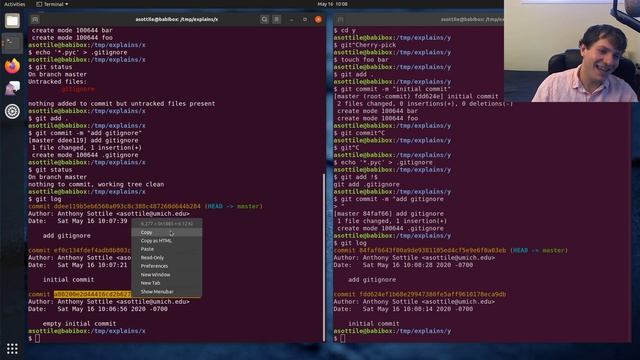Screen dimensions: 640x360
Task: Click 'git add .gitignore' in right terminal
Action: tap(367, 184)
